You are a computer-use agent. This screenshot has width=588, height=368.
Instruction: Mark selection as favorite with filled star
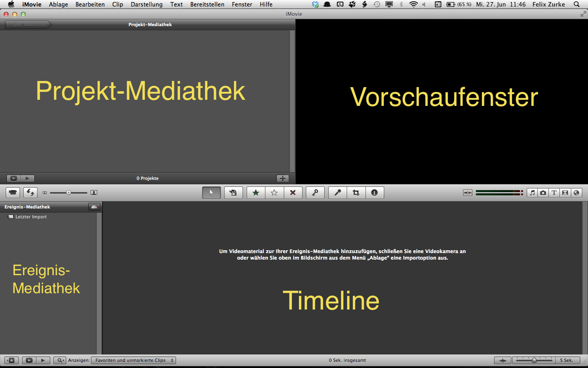256,193
